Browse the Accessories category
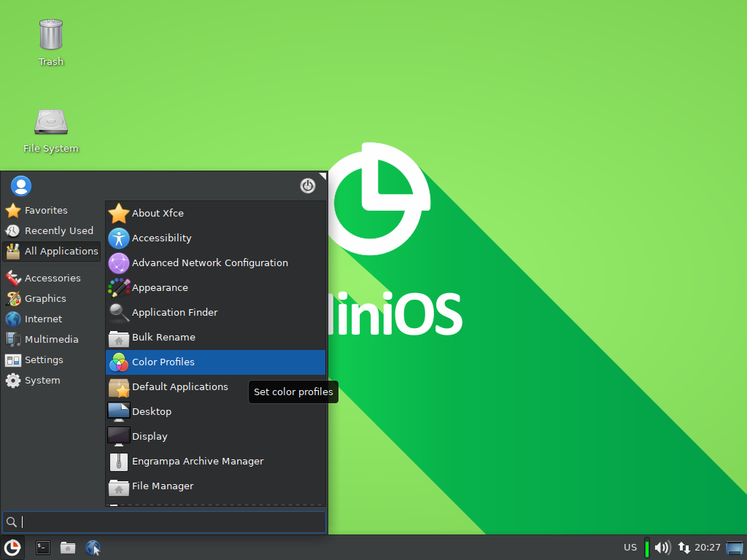Viewport: 747px width, 560px height. click(x=52, y=278)
